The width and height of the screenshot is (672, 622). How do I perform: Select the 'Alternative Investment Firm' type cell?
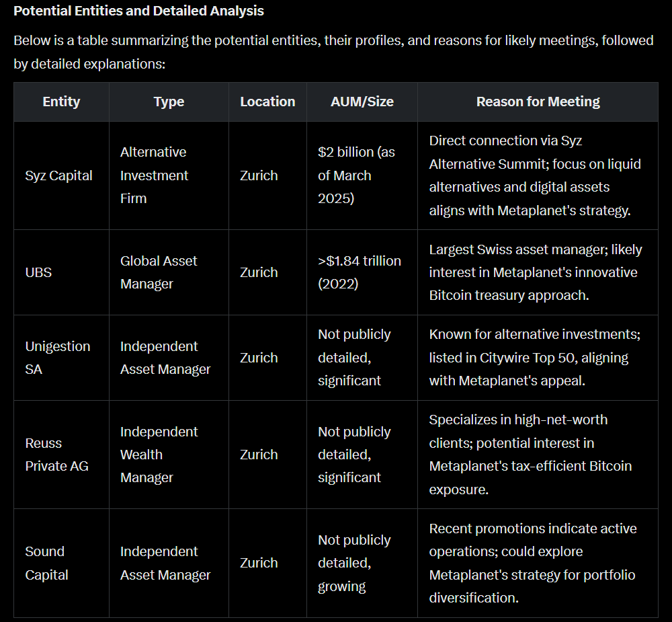coord(169,176)
